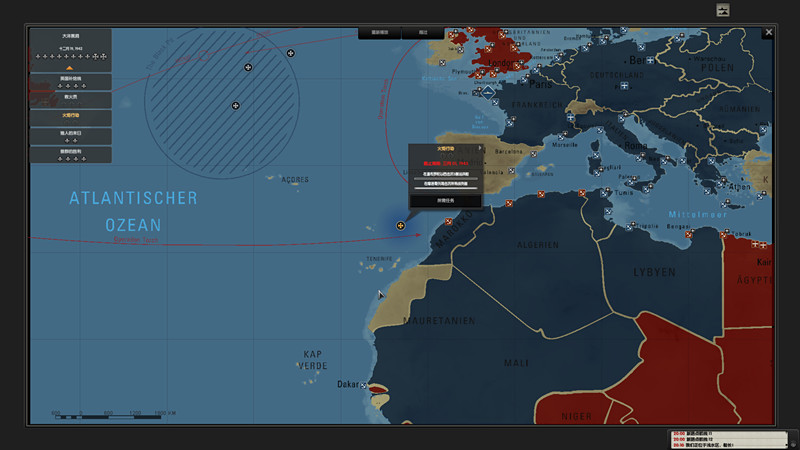Close the map with the X button
800x450 pixels.
[768, 32]
